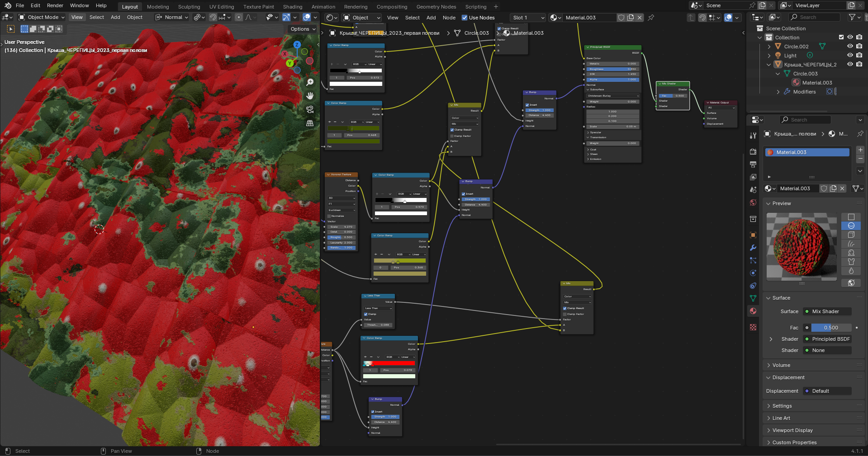Image resolution: width=868 pixels, height=456 pixels.
Task: Toggle Use Nodes checkbox
Action: click(465, 18)
